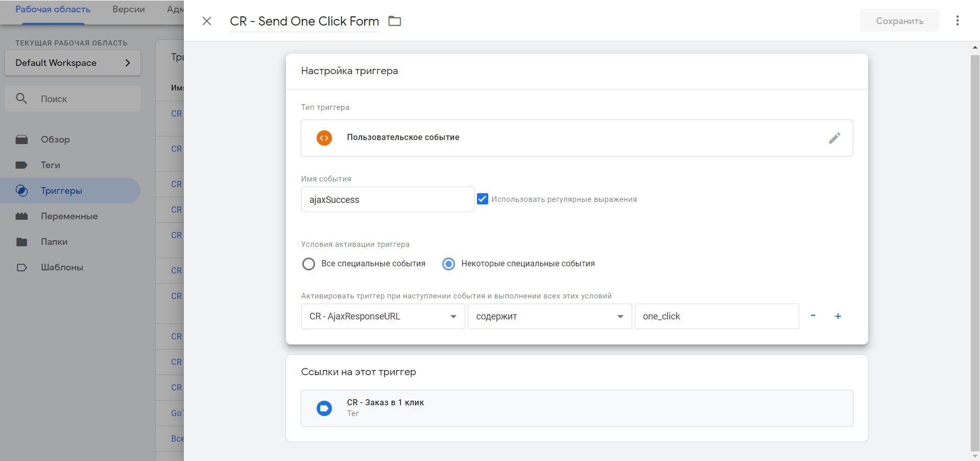Image resolution: width=980 pixels, height=461 pixels.
Task: Remove condition with the minus button
Action: tap(812, 316)
